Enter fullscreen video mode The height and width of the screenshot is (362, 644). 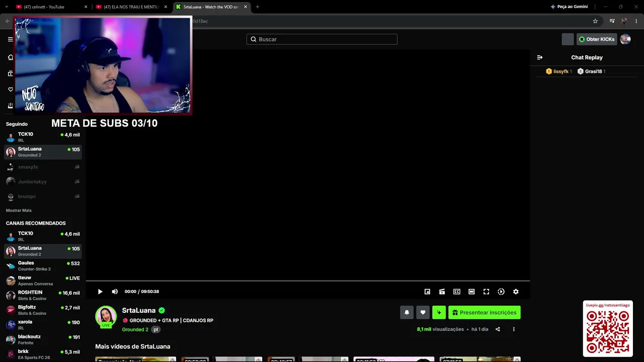(486, 292)
